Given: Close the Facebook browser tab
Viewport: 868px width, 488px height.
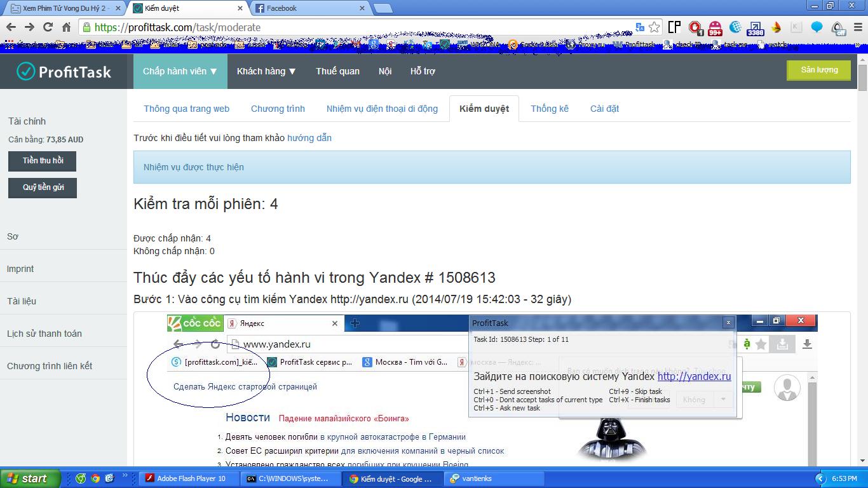Looking at the screenshot, I should click(362, 8).
